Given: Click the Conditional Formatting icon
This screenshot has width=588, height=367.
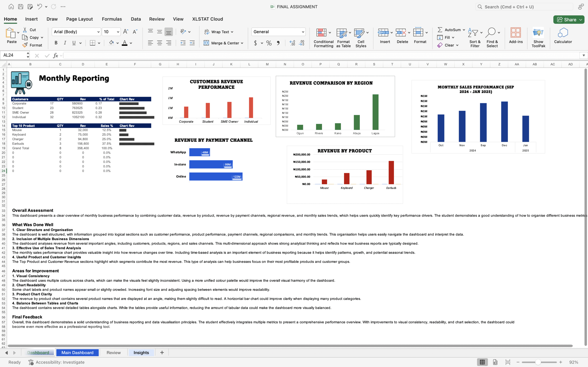Looking at the screenshot, I should (x=321, y=33).
